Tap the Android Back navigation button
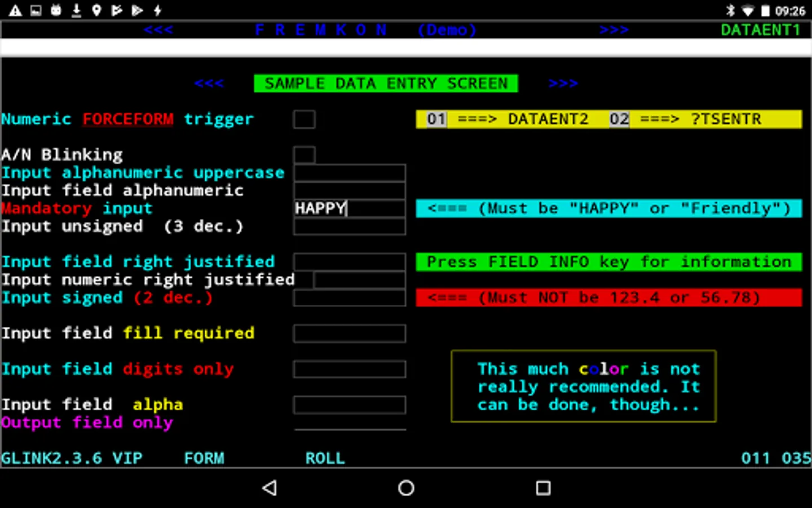The width and height of the screenshot is (812, 508). (270, 488)
